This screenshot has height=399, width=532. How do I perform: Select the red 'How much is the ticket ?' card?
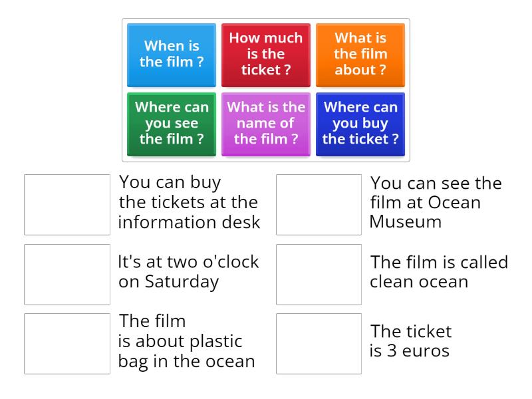tap(265, 55)
